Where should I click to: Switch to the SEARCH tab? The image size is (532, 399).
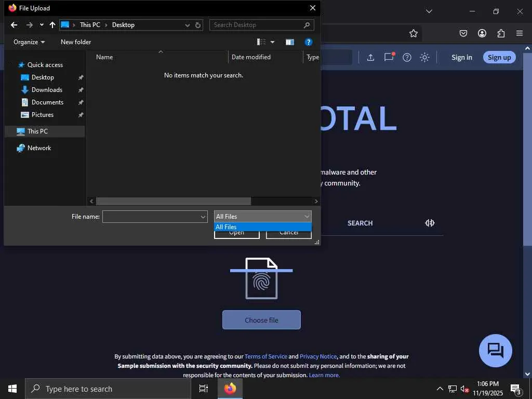(360, 223)
